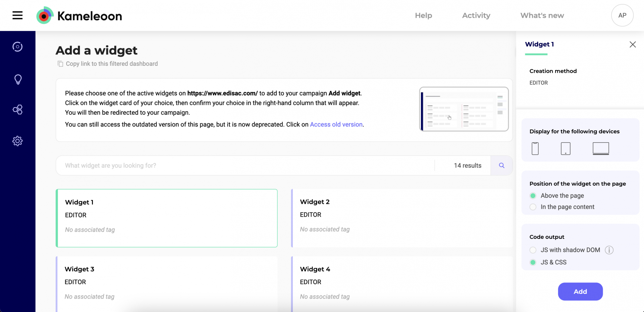Open the hamburger navigation menu
This screenshot has width=644, height=312.
coord(17,15)
